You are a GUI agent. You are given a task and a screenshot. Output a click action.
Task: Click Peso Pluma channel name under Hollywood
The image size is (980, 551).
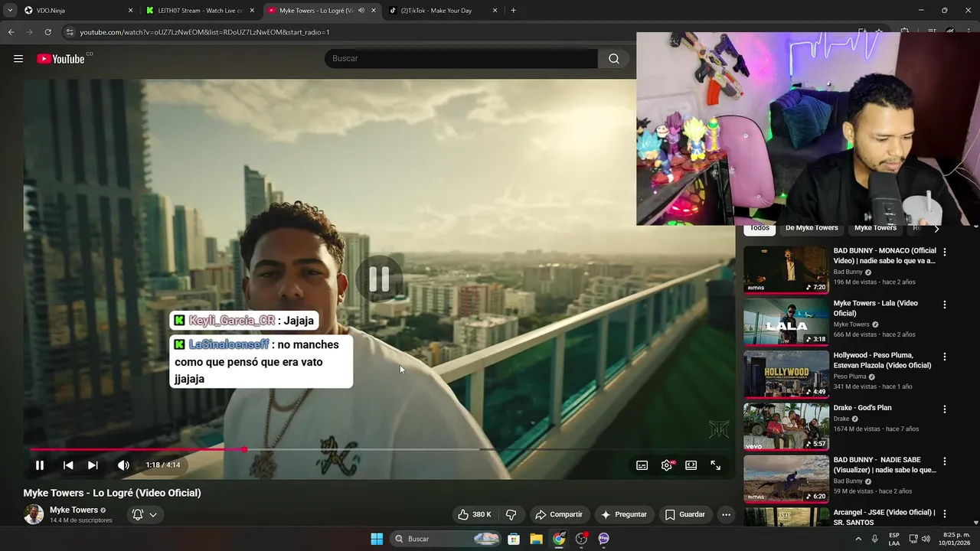coord(850,377)
